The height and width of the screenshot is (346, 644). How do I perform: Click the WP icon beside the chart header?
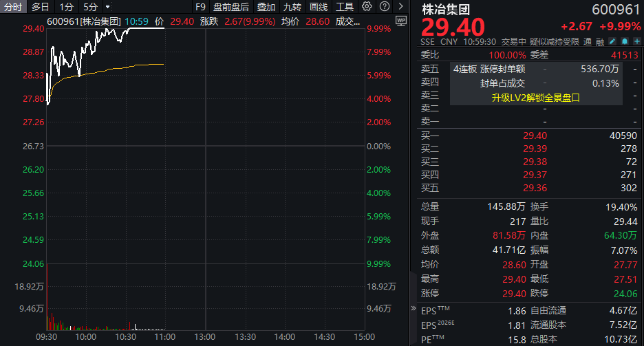(x=402, y=21)
